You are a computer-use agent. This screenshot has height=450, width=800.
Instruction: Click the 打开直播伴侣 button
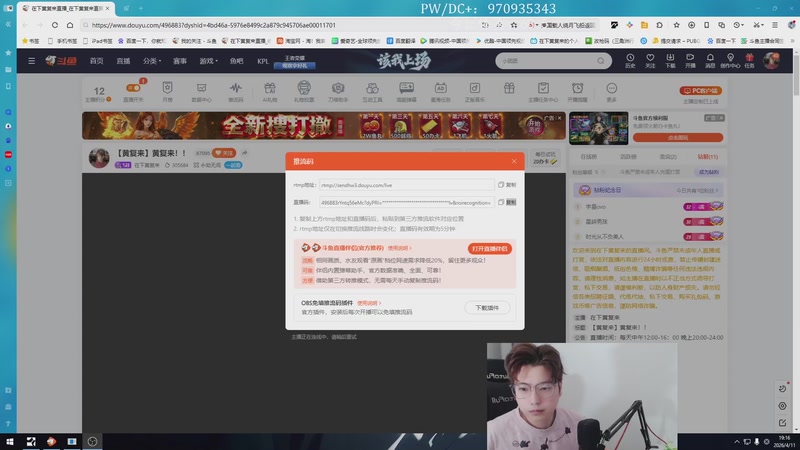[490, 248]
